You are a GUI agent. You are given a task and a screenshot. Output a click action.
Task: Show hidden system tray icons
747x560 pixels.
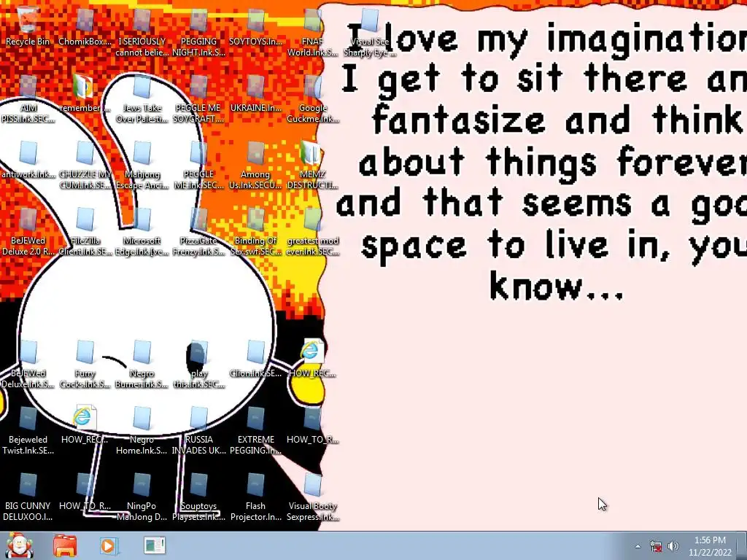638,546
